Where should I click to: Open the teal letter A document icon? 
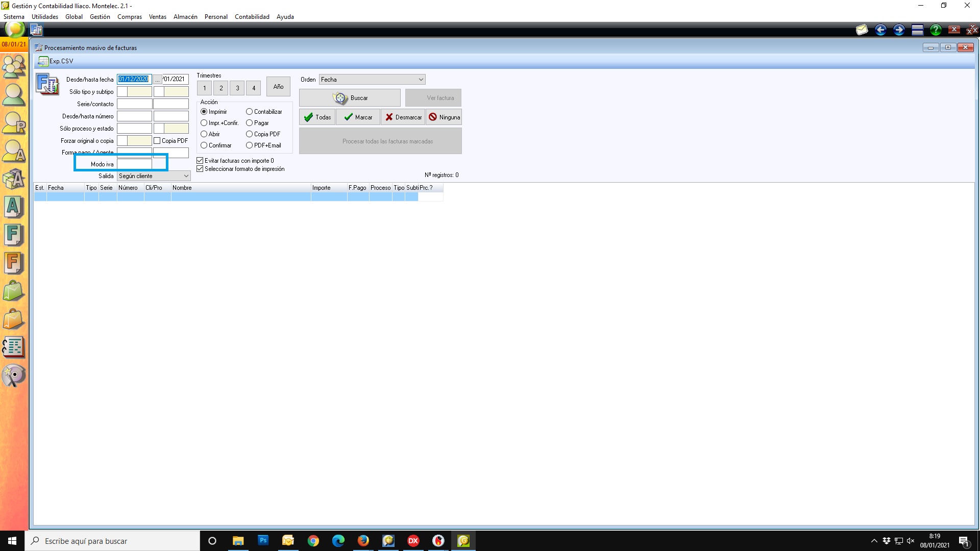(14, 207)
